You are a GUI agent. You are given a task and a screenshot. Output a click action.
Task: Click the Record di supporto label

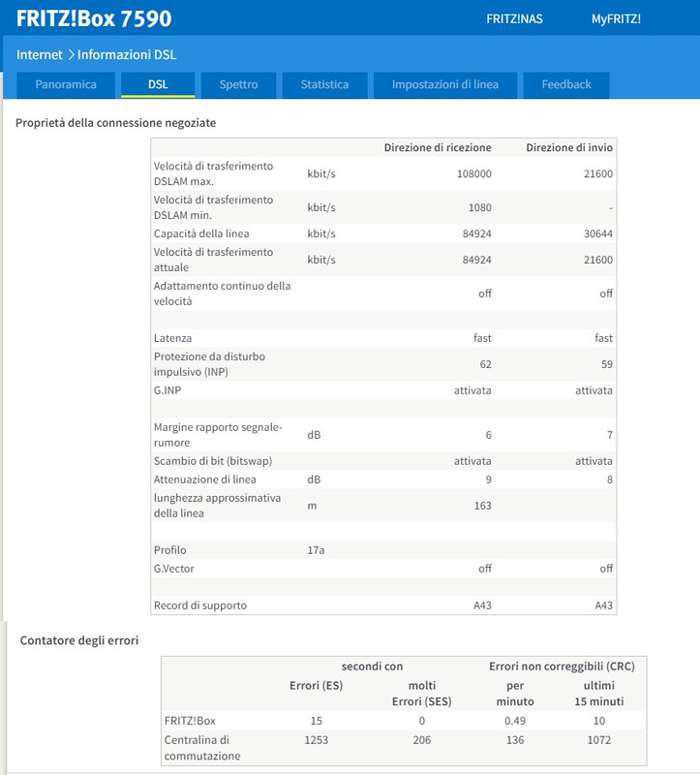(200, 605)
